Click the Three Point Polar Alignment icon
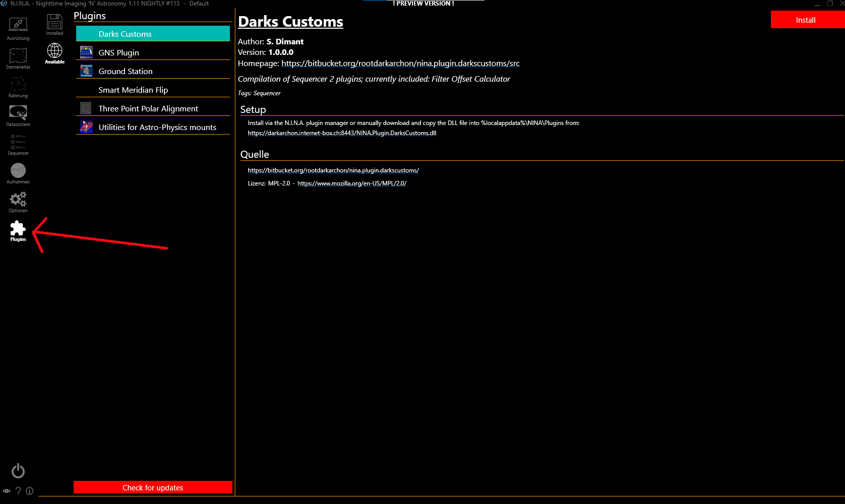Image resolution: width=845 pixels, height=504 pixels. click(x=86, y=108)
